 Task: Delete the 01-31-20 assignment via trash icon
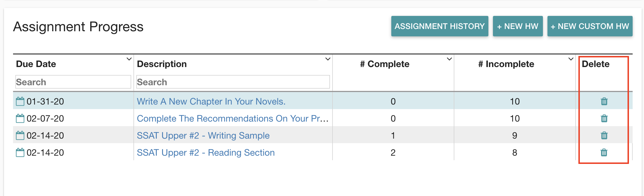pyautogui.click(x=604, y=101)
